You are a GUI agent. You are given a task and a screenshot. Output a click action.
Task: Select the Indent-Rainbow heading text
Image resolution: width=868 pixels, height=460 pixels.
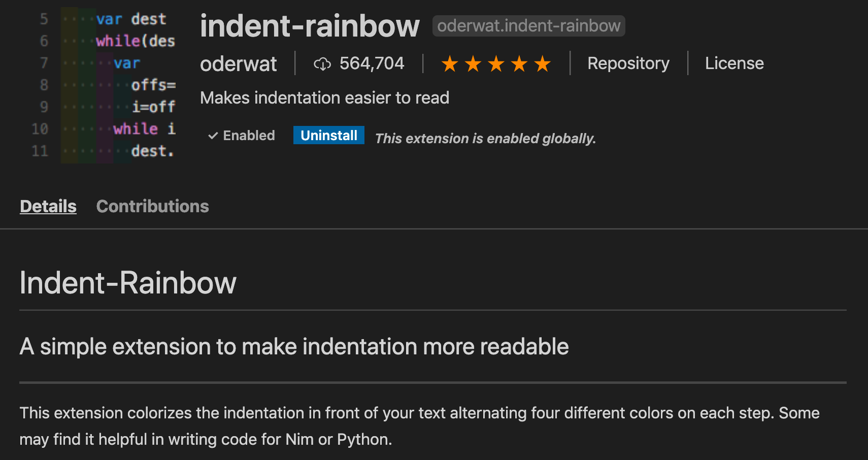point(127,283)
